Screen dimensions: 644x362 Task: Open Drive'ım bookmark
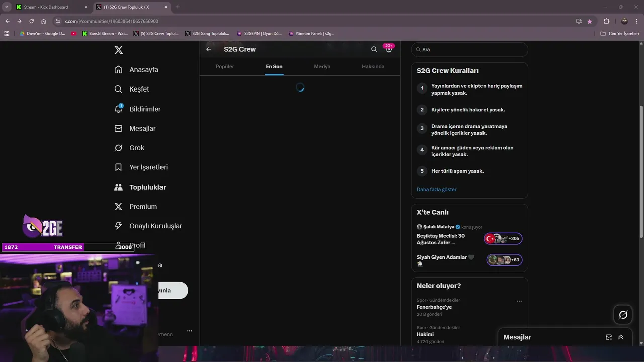pyautogui.click(x=42, y=34)
